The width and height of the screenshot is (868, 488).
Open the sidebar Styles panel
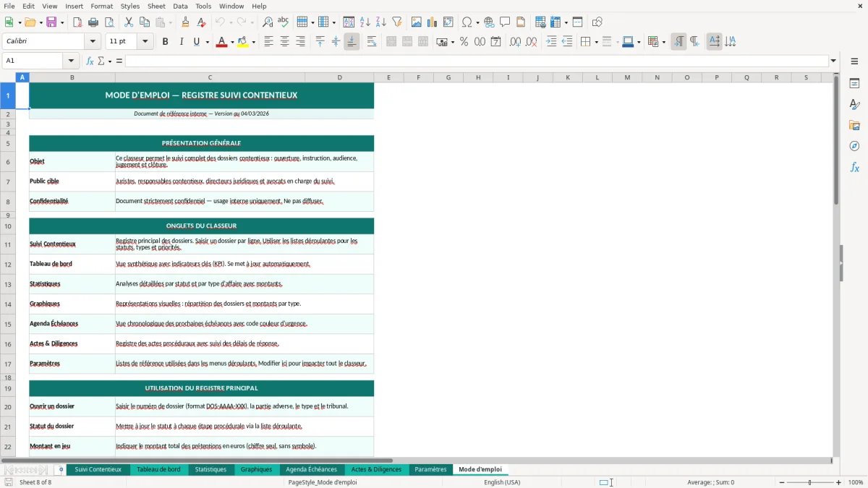tap(854, 105)
